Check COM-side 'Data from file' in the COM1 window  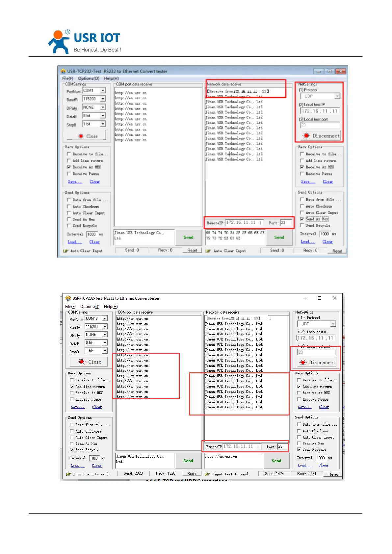(69, 200)
